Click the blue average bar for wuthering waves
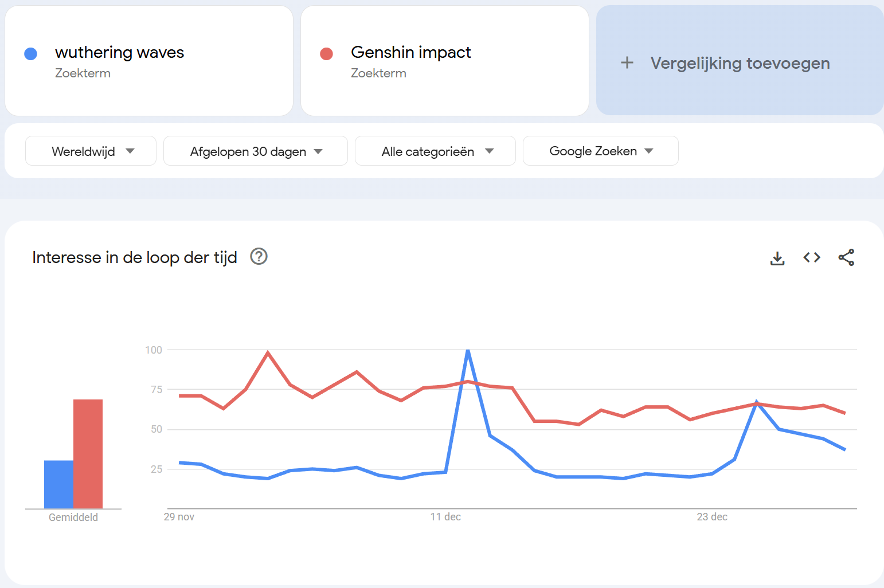This screenshot has height=588, width=884. (x=58, y=484)
